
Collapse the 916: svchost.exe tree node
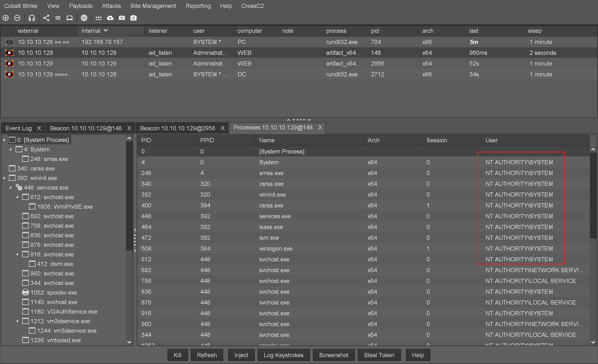tap(17, 254)
